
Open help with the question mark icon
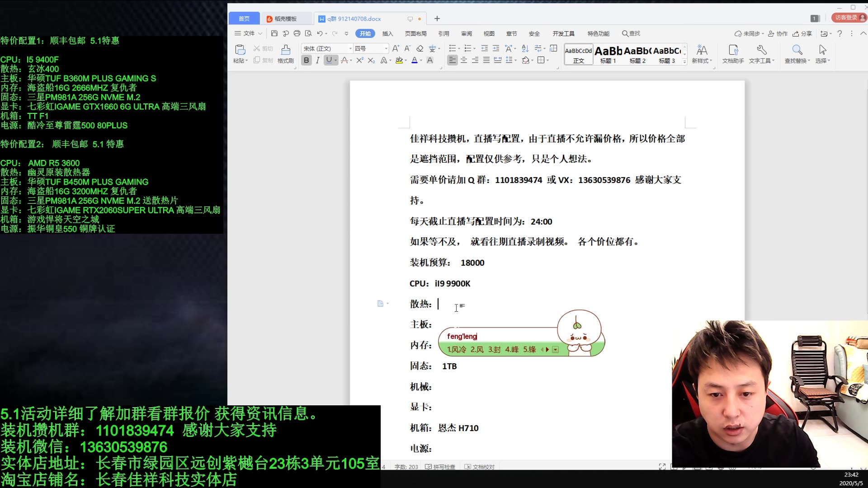click(840, 33)
